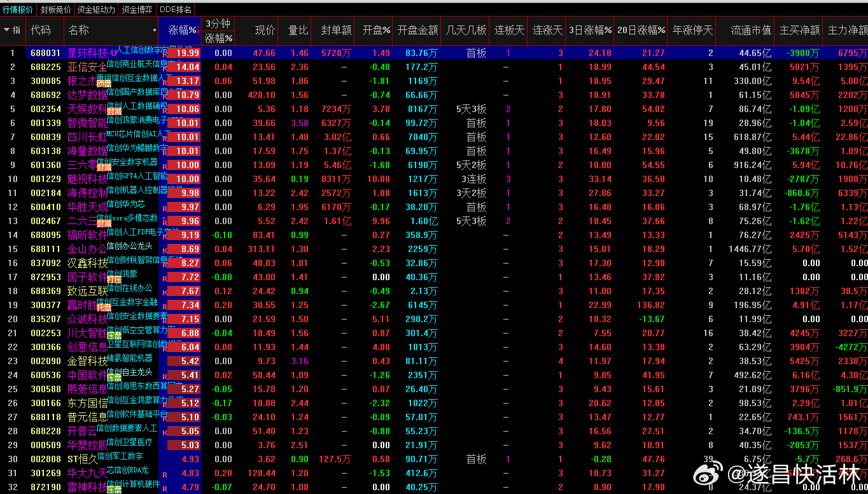Sort by the 开盘金额 column header
This screenshot has width=868, height=494.
pyautogui.click(x=417, y=30)
